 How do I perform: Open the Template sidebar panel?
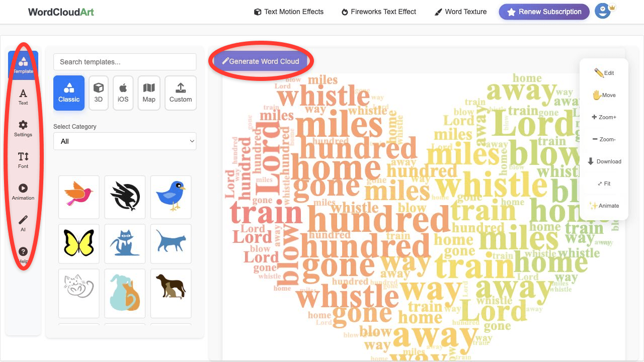coord(23,65)
